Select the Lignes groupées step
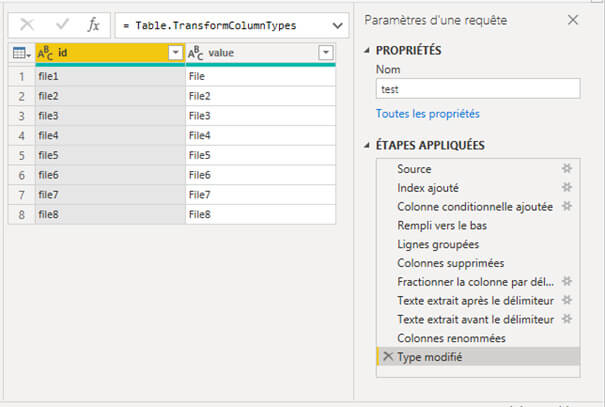Image resolution: width=605 pixels, height=407 pixels. tap(478, 244)
